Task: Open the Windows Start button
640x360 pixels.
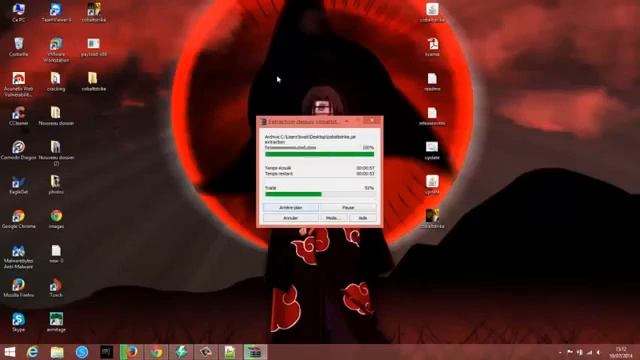Action: coord(10,352)
